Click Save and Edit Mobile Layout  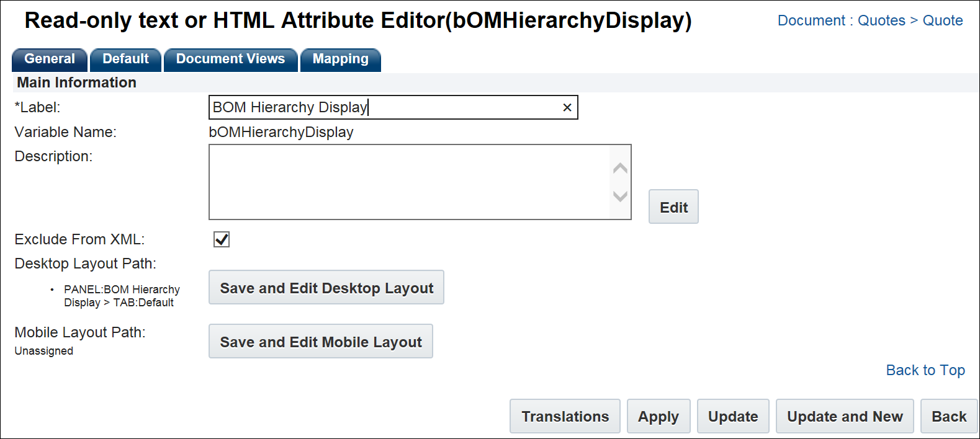(321, 342)
